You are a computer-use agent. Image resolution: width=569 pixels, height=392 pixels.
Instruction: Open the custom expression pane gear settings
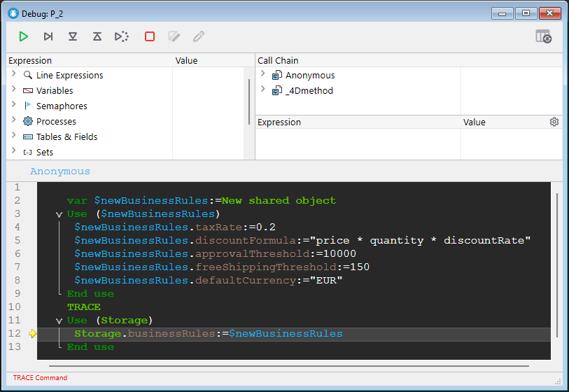[x=554, y=122]
